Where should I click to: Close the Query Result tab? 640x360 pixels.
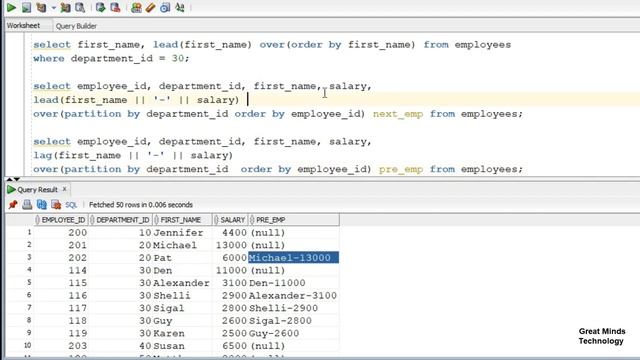click(x=64, y=189)
